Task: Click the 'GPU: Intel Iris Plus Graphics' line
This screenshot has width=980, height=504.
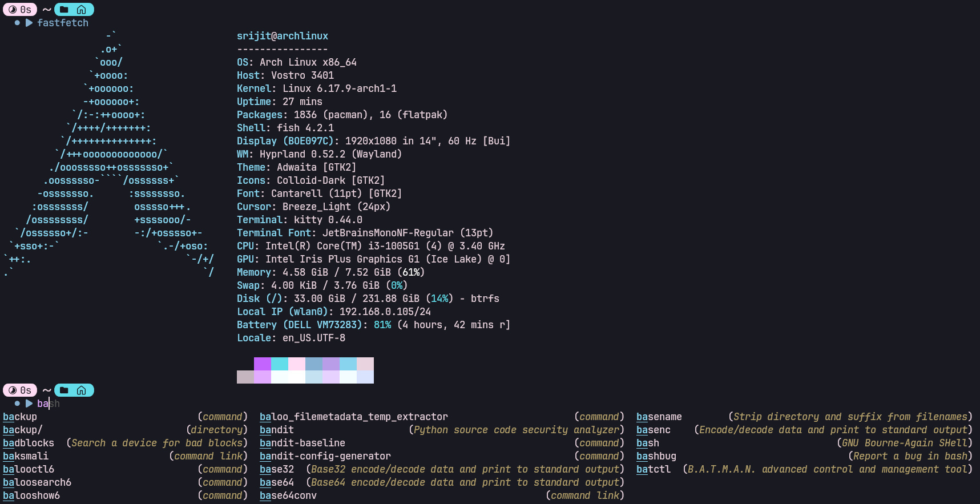Action: click(374, 259)
